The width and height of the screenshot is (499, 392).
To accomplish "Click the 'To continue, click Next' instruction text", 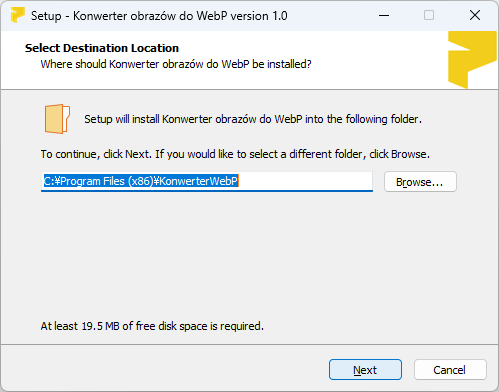I will point(235,154).
